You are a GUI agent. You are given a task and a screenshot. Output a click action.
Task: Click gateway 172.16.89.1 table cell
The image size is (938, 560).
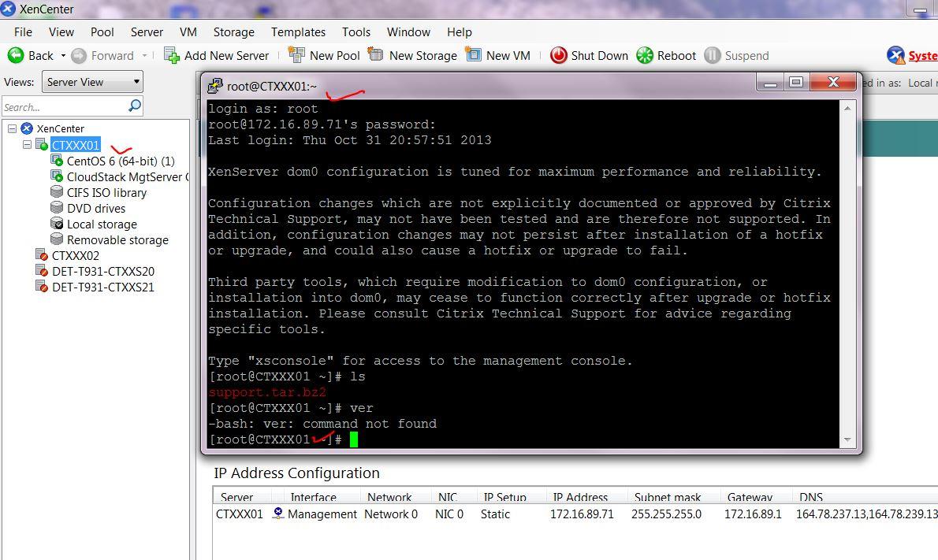coord(753,514)
